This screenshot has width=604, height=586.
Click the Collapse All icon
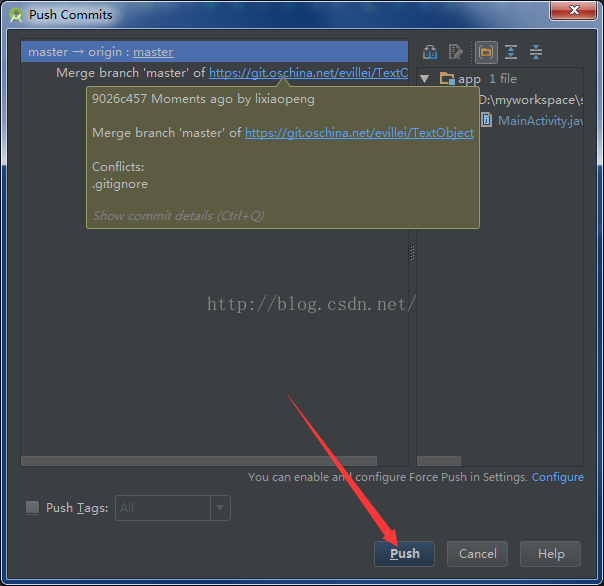pos(536,52)
